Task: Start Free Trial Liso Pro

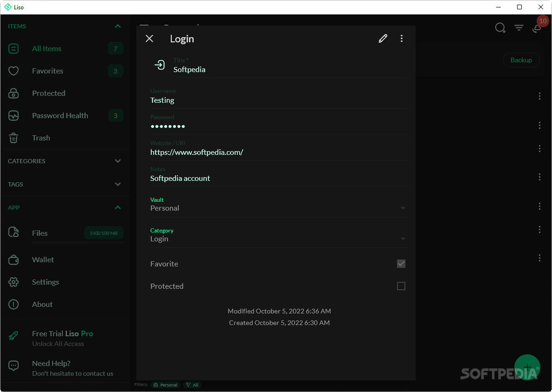Action: tap(66, 338)
